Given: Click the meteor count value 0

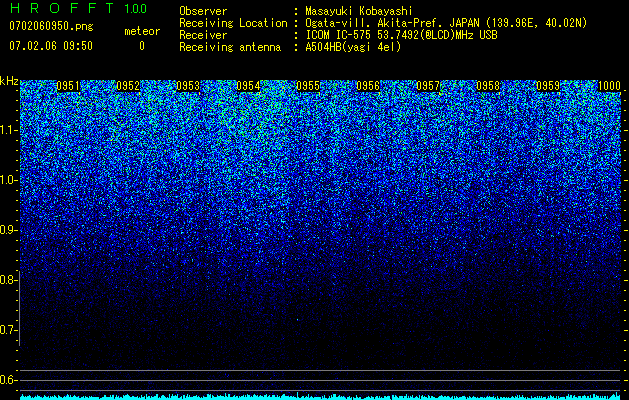Looking at the screenshot, I should pos(142,46).
